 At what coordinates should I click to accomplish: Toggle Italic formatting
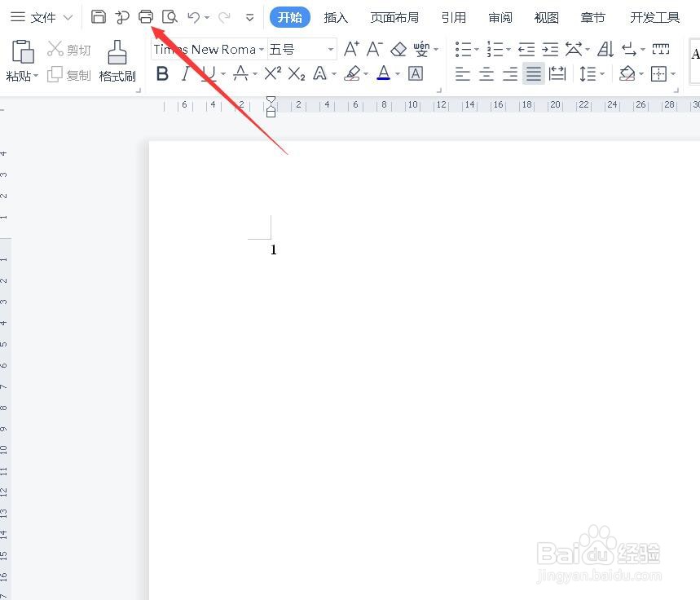tap(186, 73)
